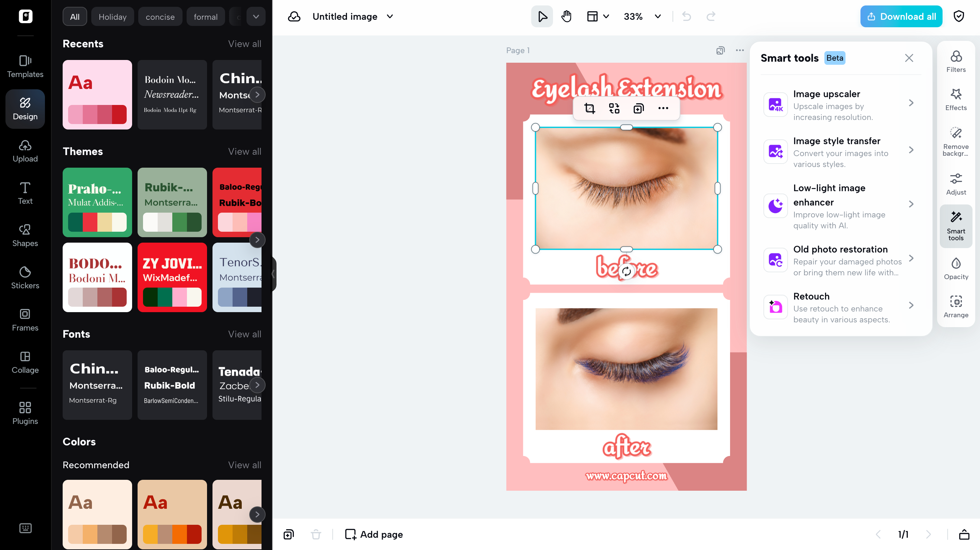Screen dimensions: 980x550
Task: Close the Smart tools panel
Action: click(909, 58)
